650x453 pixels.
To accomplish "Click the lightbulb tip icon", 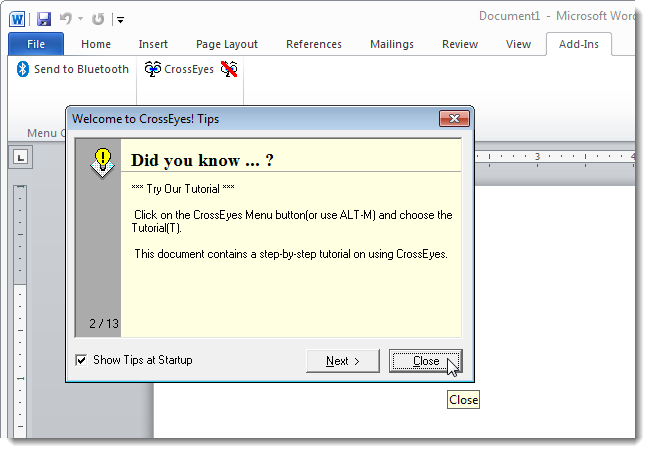I will coord(102,163).
